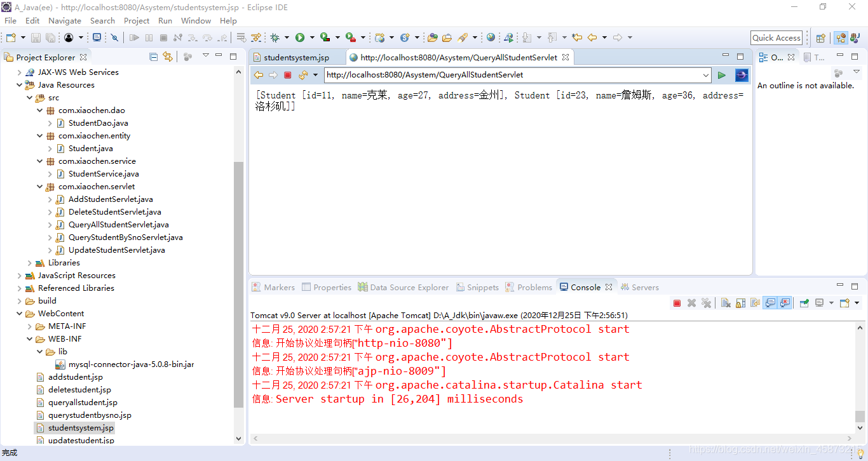Switch to the Snippets tab
This screenshot has height=461, width=868.
tap(477, 287)
